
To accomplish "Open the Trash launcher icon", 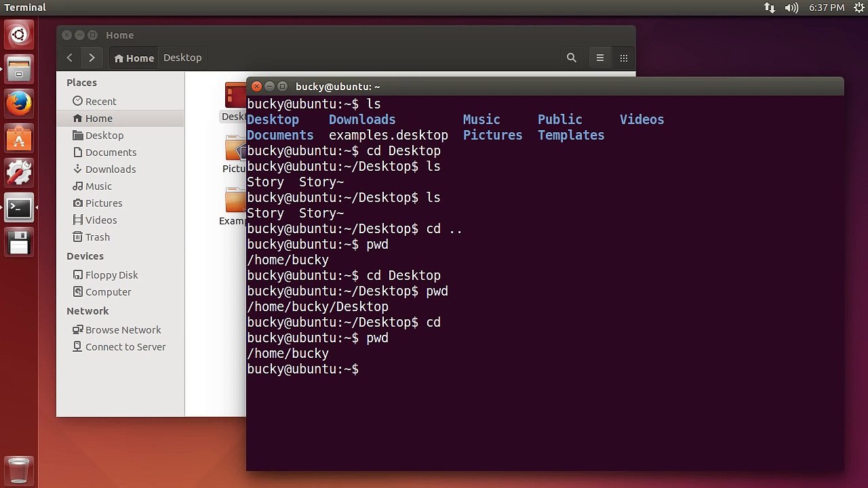I will 19,470.
